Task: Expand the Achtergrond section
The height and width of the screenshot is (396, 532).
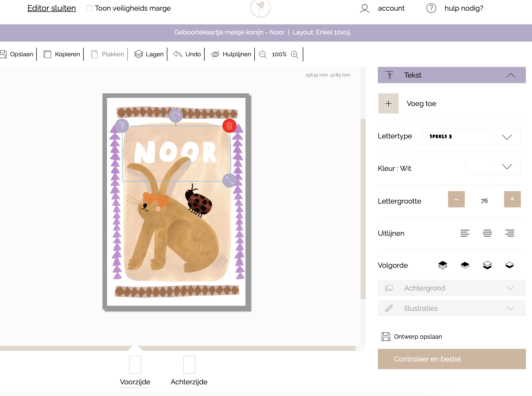Action: tap(452, 288)
